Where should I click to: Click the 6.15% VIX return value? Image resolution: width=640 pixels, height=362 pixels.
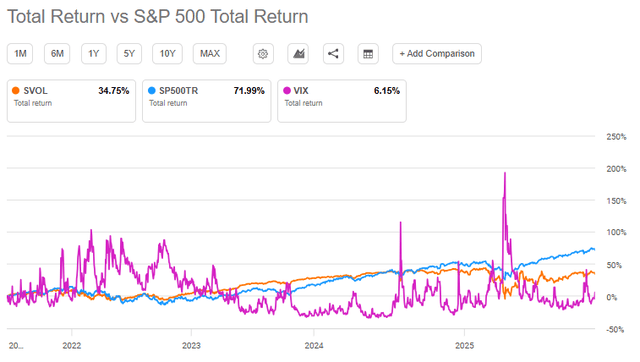[387, 91]
